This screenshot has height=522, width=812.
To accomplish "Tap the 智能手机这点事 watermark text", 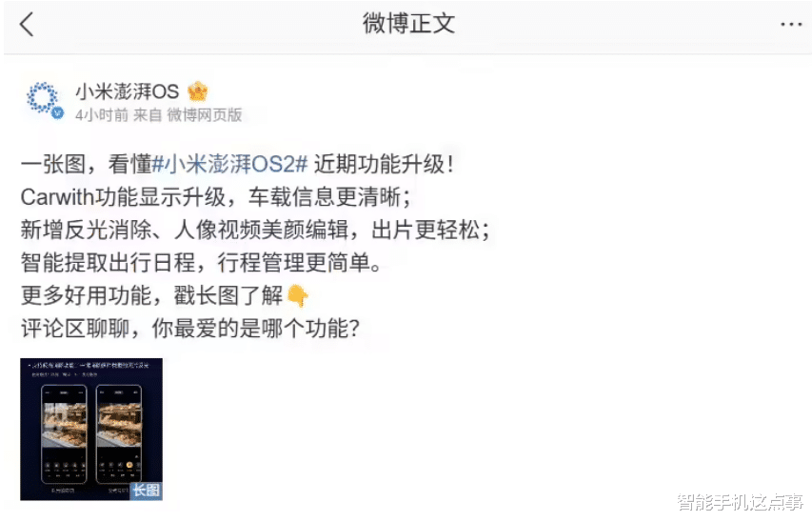I will pos(741,501).
